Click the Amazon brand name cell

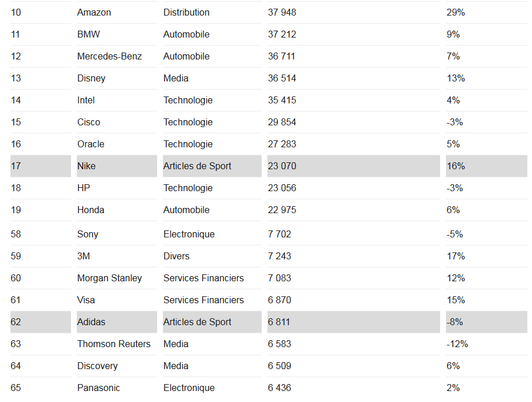click(94, 12)
